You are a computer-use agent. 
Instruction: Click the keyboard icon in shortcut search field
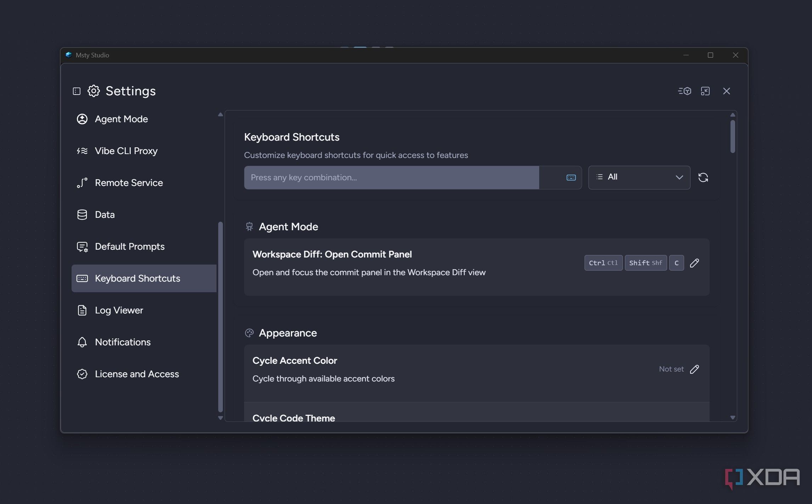pyautogui.click(x=571, y=177)
